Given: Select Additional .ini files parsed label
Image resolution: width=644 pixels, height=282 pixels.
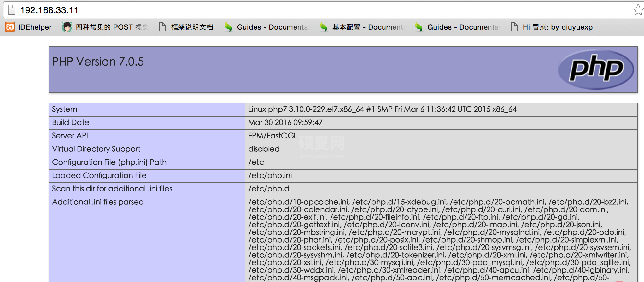Looking at the screenshot, I should coord(98,202).
